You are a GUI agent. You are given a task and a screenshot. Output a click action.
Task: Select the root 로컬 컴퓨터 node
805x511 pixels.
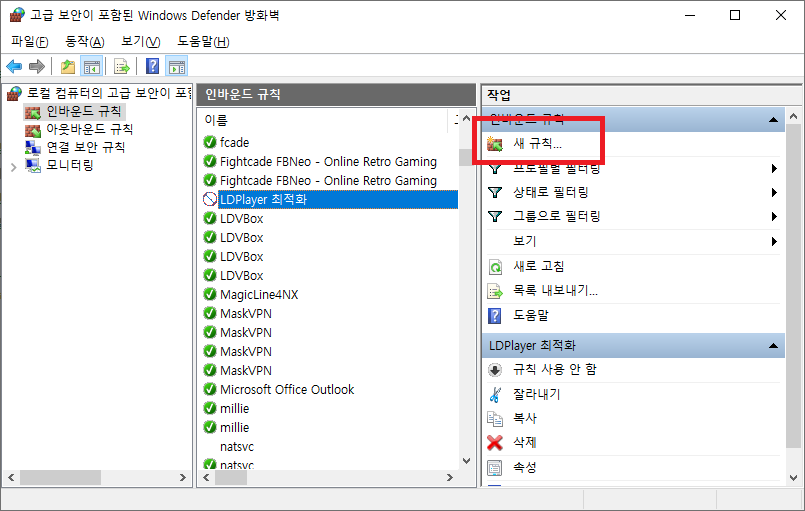[109, 93]
